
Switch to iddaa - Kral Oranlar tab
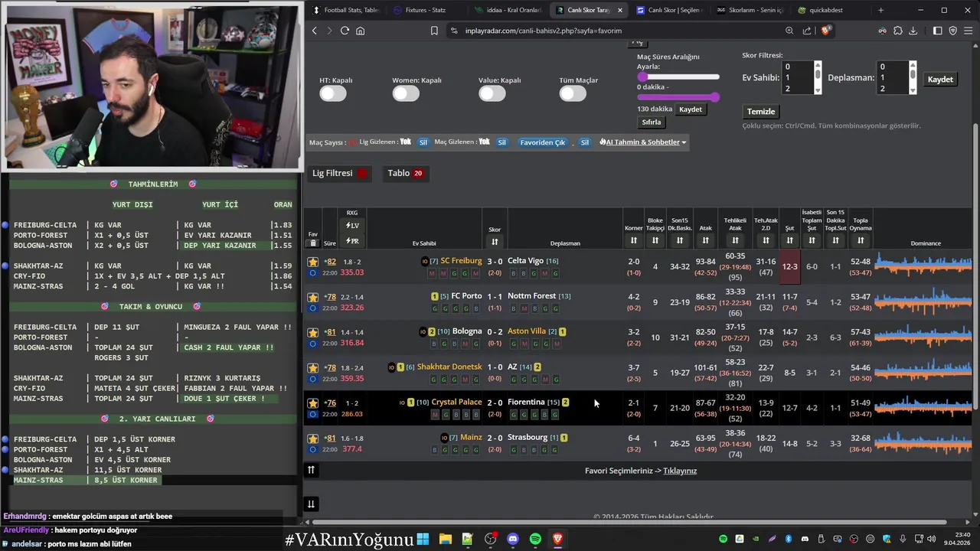pos(507,10)
